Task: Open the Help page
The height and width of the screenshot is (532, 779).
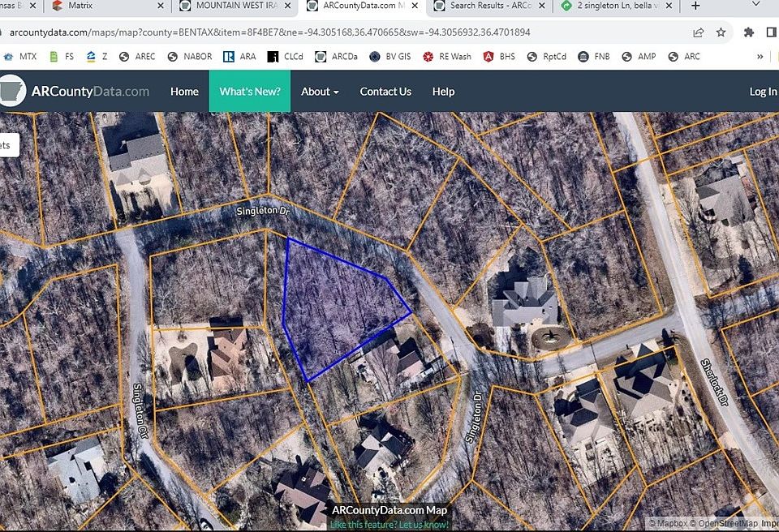Action: tap(443, 92)
